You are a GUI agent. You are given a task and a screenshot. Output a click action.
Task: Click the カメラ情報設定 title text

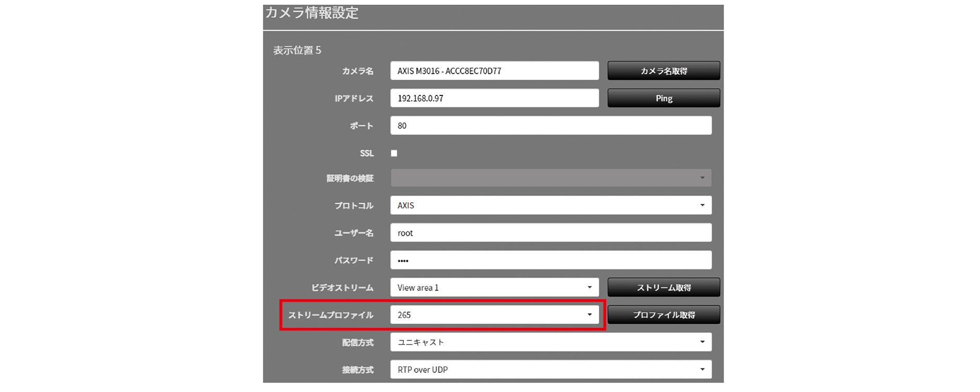[x=312, y=13]
